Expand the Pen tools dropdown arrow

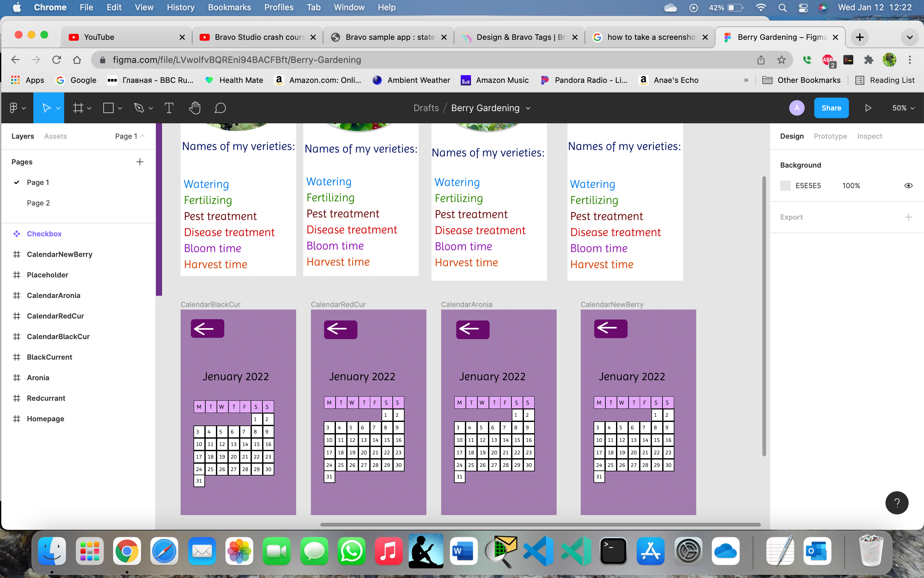click(151, 109)
